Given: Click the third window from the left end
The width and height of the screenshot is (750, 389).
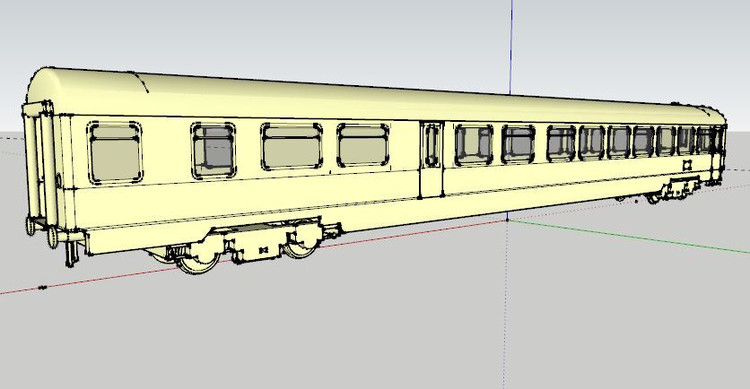Looking at the screenshot, I should pos(292,146).
